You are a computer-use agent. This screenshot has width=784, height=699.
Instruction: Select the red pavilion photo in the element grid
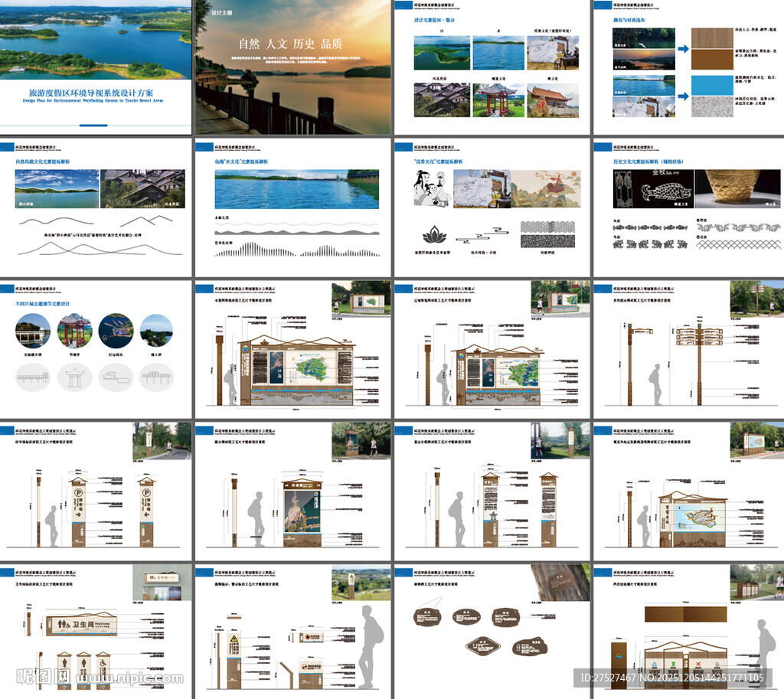[x=498, y=100]
